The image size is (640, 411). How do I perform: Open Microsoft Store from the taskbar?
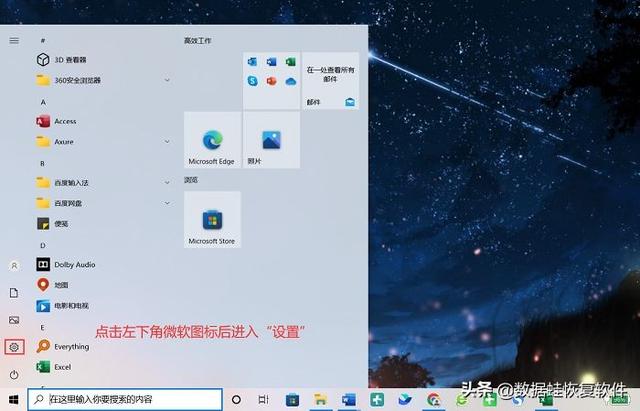292,400
